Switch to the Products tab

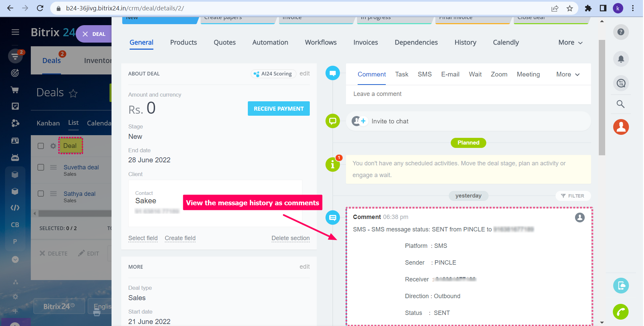(x=183, y=43)
